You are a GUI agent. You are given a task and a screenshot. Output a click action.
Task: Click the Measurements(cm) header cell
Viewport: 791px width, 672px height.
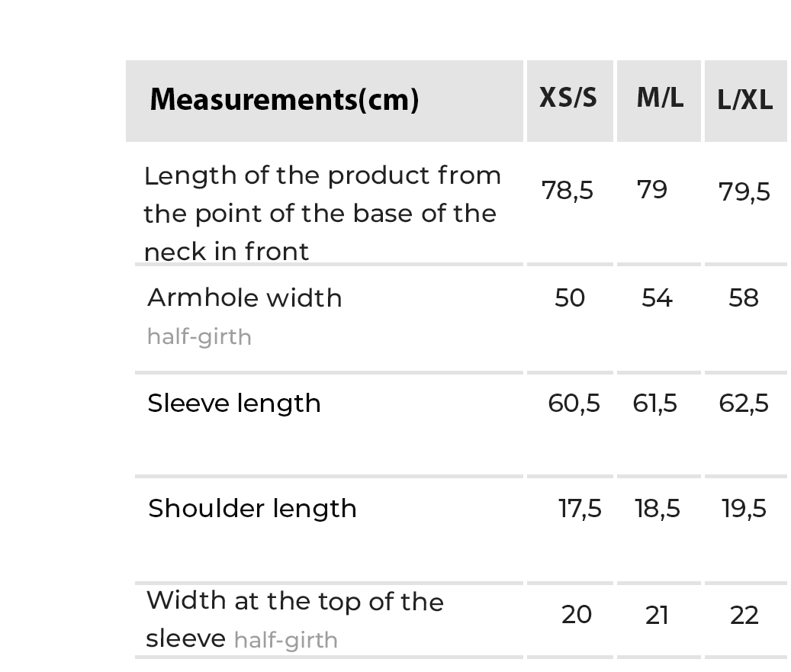284,100
